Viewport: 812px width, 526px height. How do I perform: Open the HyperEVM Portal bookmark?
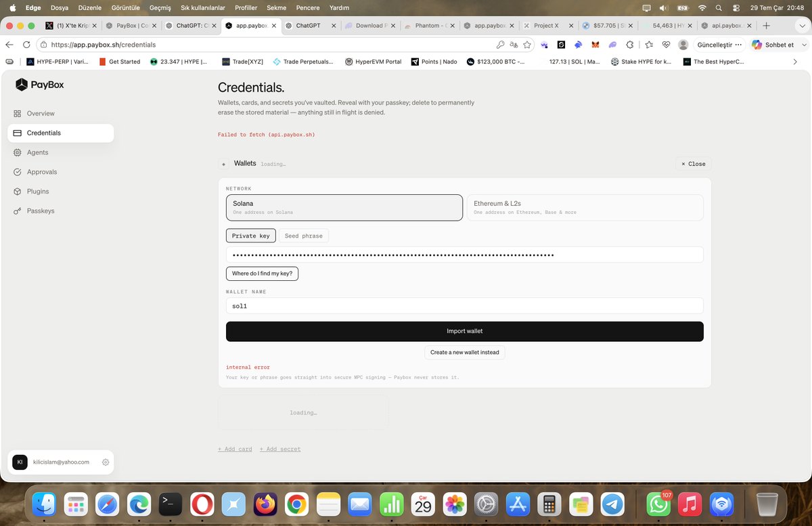(x=373, y=62)
